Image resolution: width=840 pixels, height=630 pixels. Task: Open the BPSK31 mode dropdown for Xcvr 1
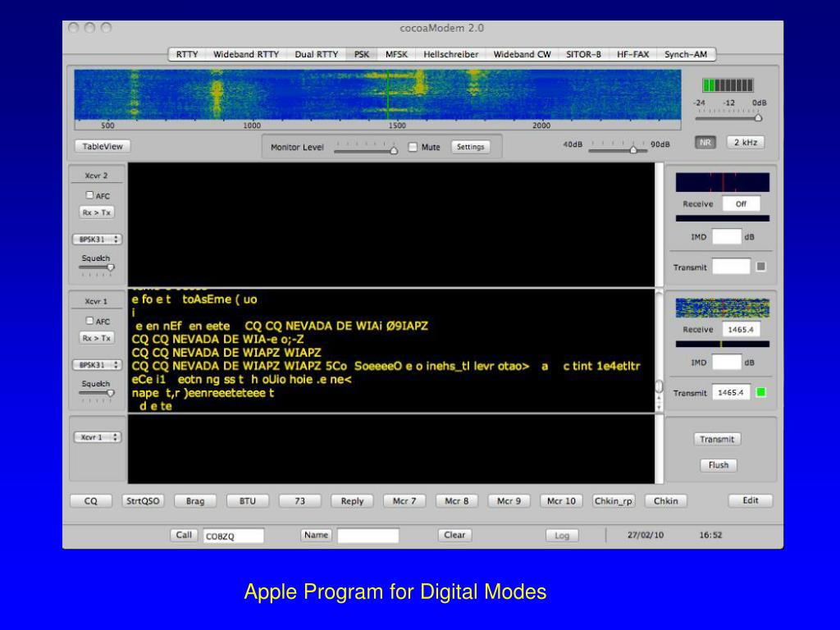click(x=97, y=365)
